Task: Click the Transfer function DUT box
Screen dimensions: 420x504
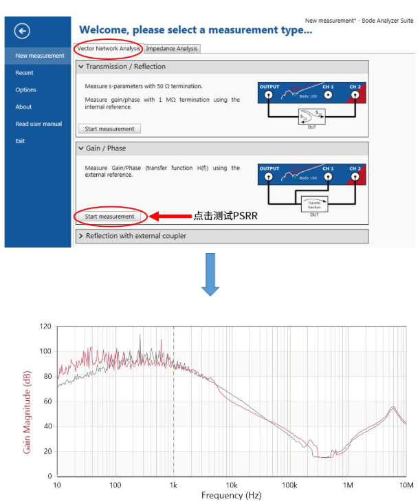Action: (x=313, y=203)
